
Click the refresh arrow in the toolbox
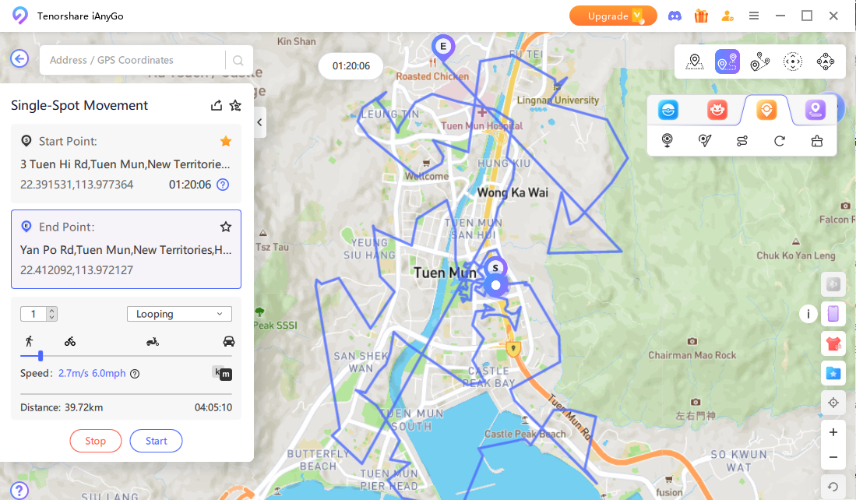780,141
